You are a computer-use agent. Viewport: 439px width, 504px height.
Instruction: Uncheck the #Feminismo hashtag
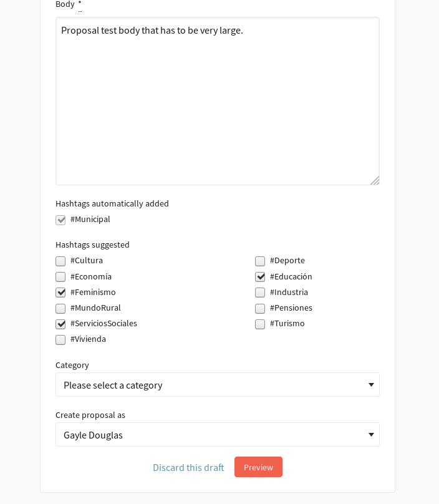(60, 292)
